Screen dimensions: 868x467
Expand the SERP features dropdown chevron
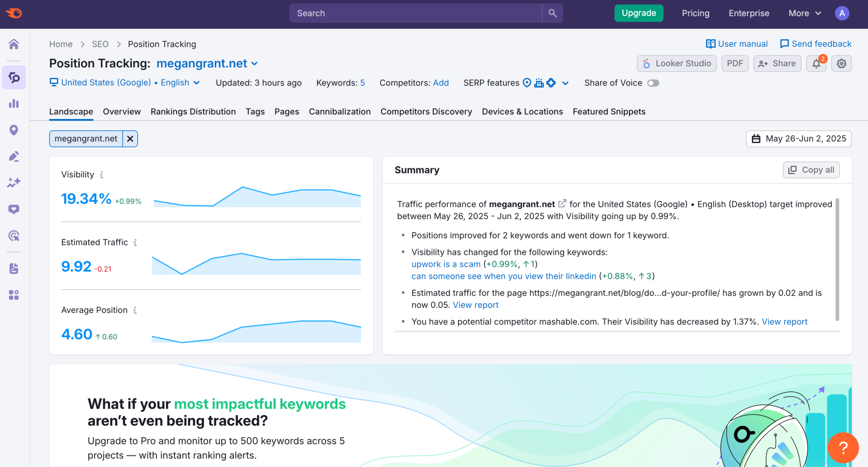pos(566,83)
